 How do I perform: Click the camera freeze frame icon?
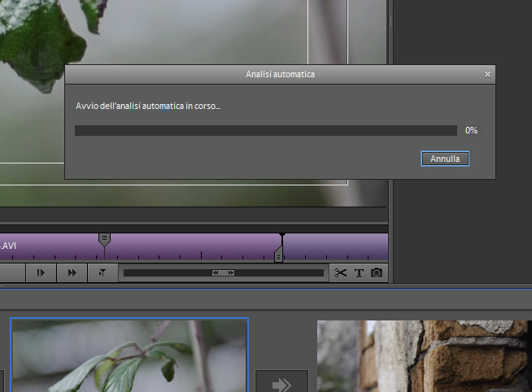[377, 273]
